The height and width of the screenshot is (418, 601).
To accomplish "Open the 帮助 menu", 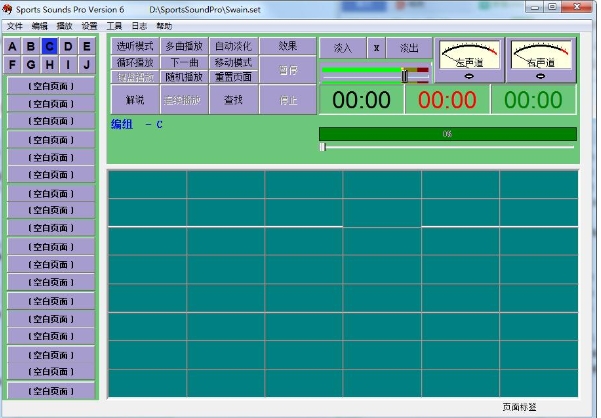I will pos(164,26).
